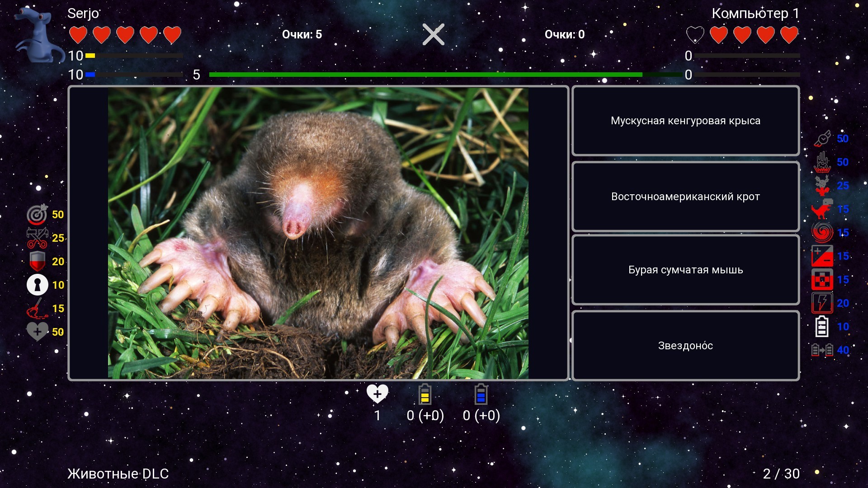Click the green timer progress bar
868x488 pixels.
tap(425, 75)
